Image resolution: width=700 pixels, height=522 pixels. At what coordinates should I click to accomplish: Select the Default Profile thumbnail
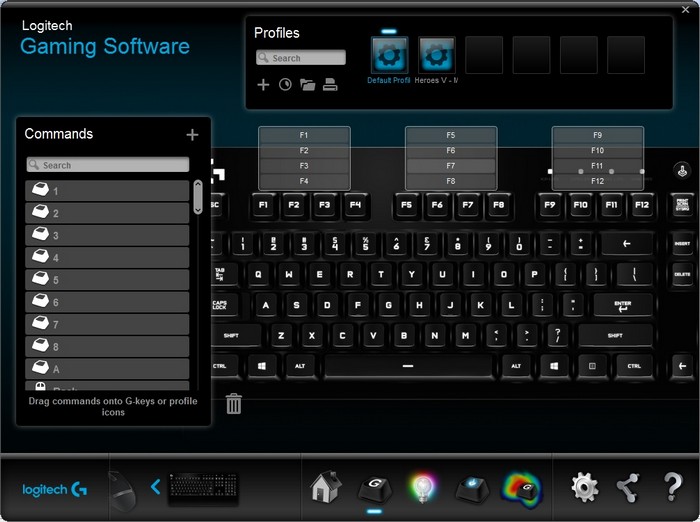click(x=389, y=56)
